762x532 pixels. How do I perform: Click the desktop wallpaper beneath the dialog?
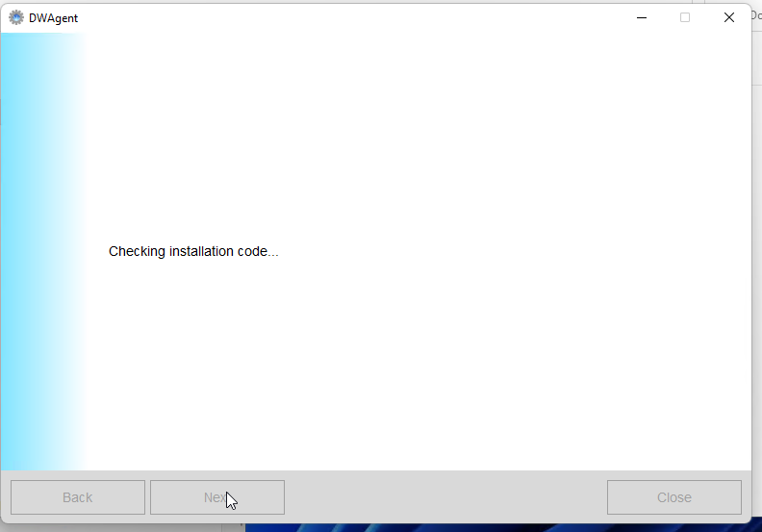(x=500, y=528)
